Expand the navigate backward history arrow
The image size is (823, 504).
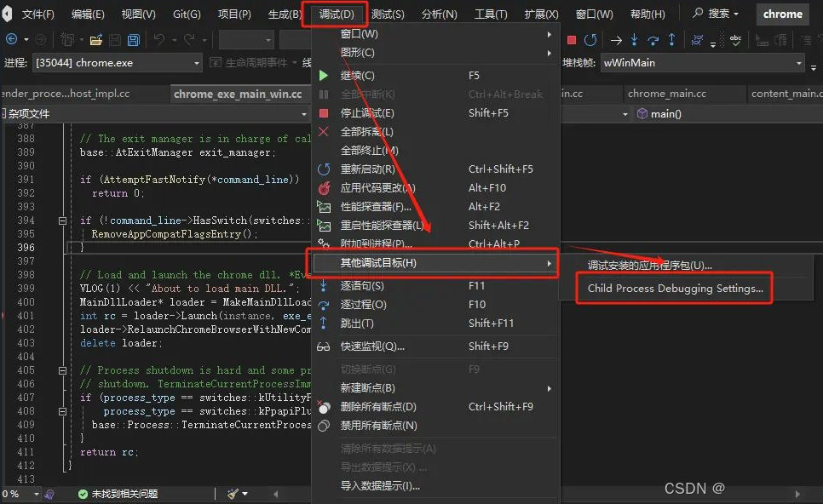(x=26, y=40)
